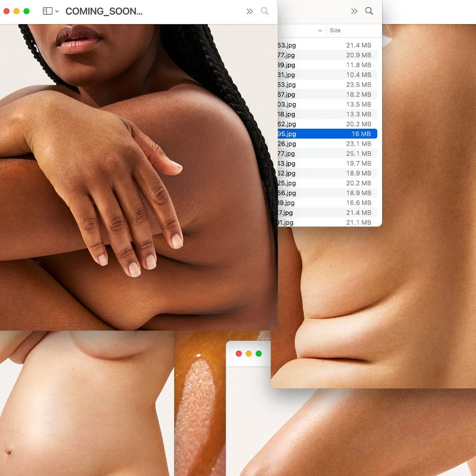Select the file row sized 16.6 MB
The image size is (476, 476).
click(327, 203)
